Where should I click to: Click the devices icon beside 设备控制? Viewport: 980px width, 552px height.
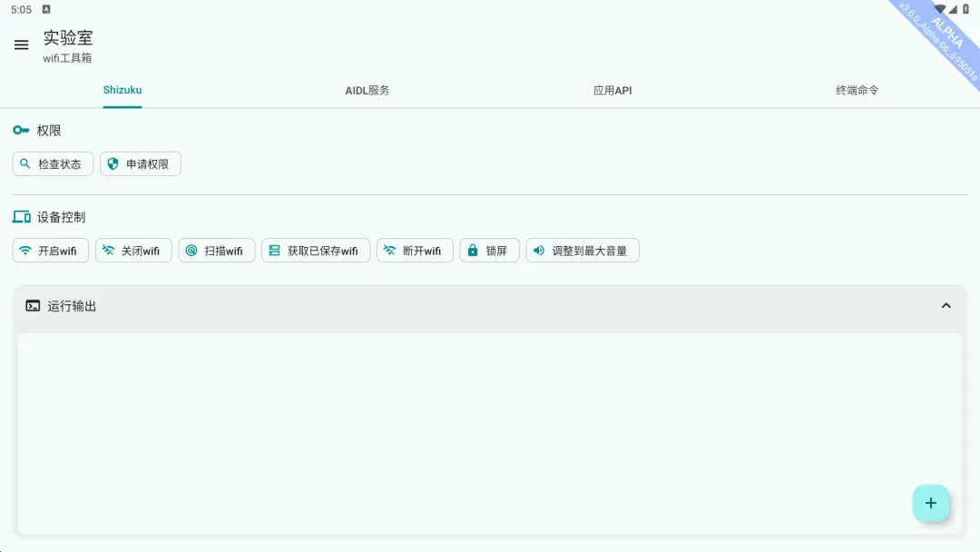coord(21,217)
